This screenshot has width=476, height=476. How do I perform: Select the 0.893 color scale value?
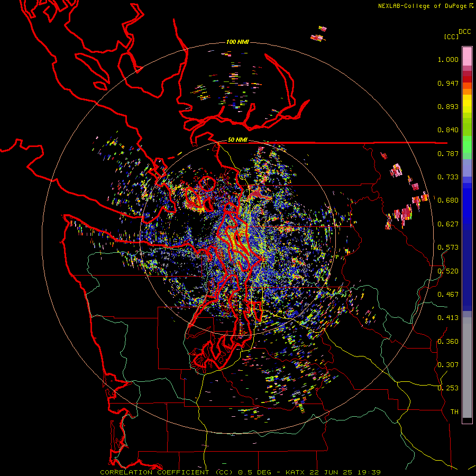pyautogui.click(x=448, y=106)
